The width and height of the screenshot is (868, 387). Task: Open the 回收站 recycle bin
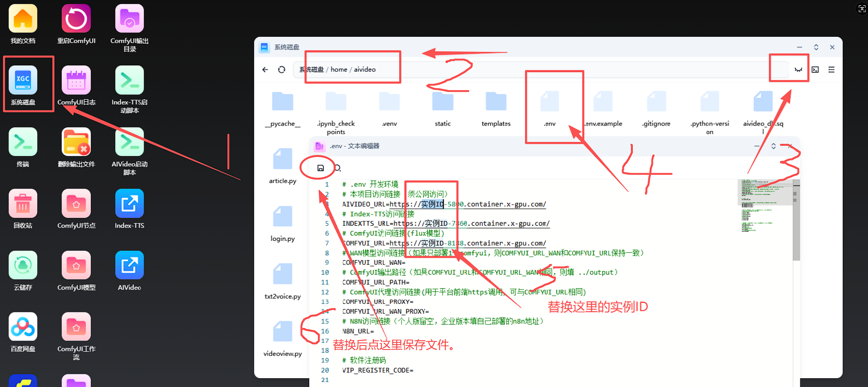point(23,204)
